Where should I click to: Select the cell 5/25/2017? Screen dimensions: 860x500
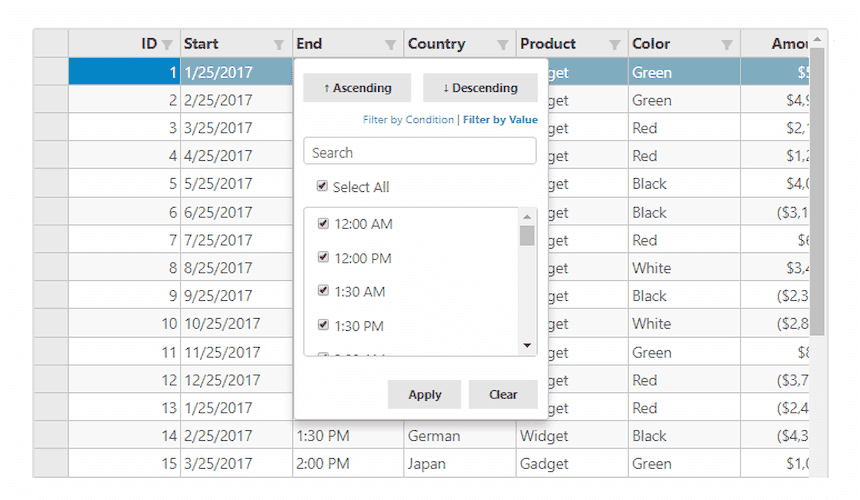(236, 184)
